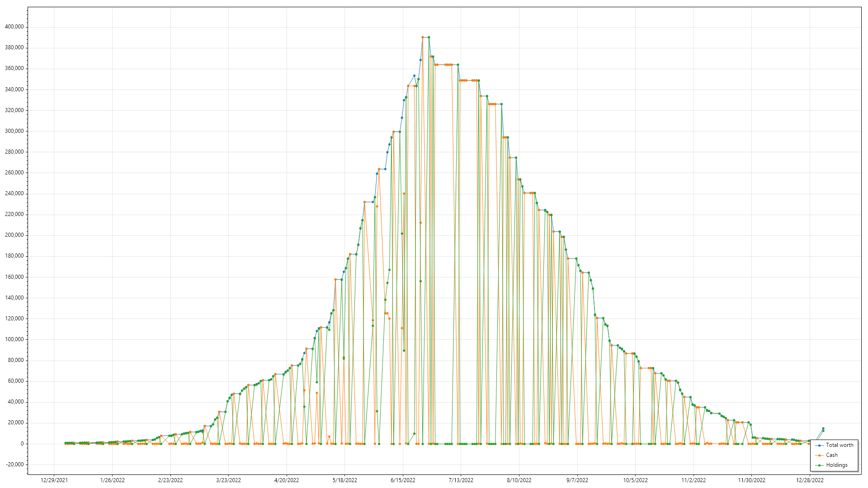
Task: Click the 3/23/2022 date label
Action: [228, 480]
